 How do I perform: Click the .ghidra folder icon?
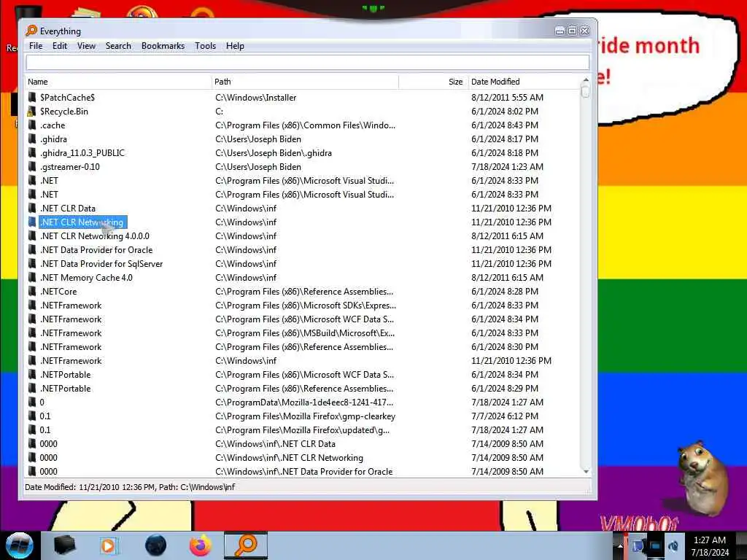point(32,139)
